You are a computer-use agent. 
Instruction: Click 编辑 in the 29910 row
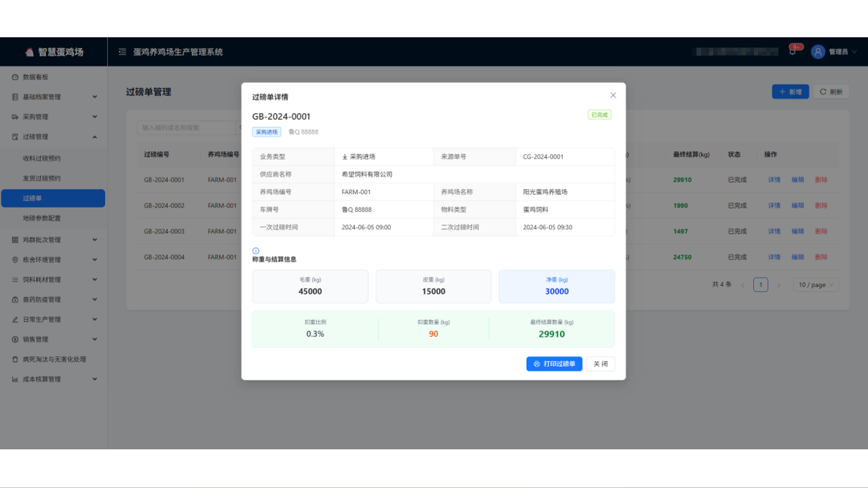pos(798,179)
